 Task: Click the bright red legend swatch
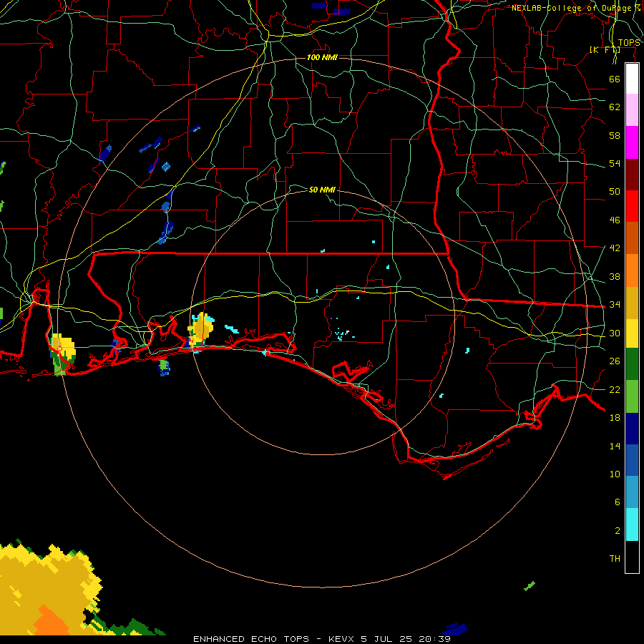tap(632, 206)
